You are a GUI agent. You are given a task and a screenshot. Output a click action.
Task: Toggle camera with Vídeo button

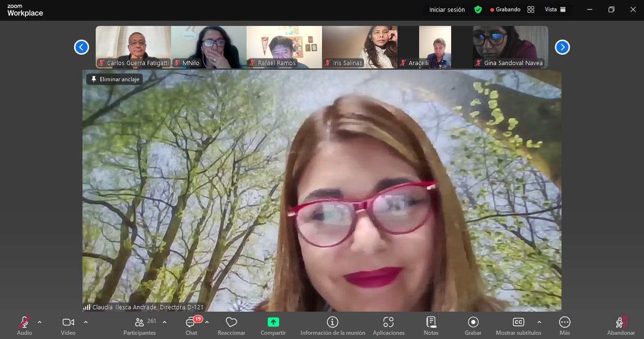[x=68, y=325]
